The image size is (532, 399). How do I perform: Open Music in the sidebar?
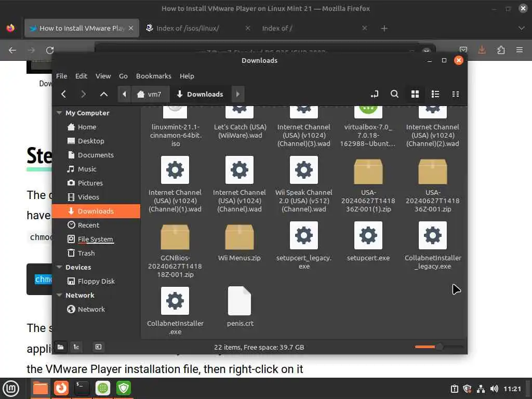tap(96, 169)
